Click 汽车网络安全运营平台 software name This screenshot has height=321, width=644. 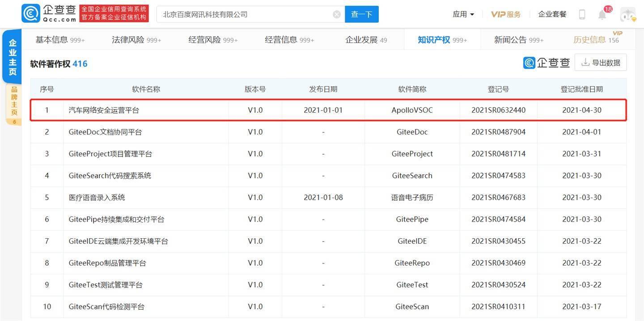(104, 110)
